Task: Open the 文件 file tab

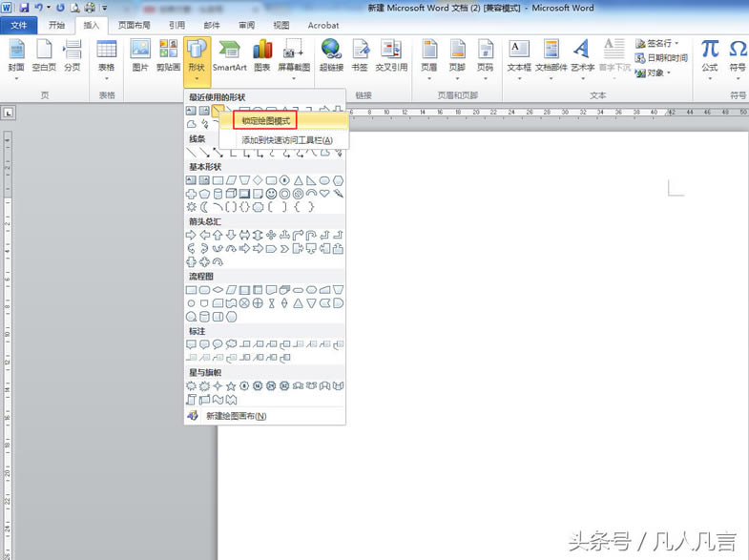Action: coord(18,25)
